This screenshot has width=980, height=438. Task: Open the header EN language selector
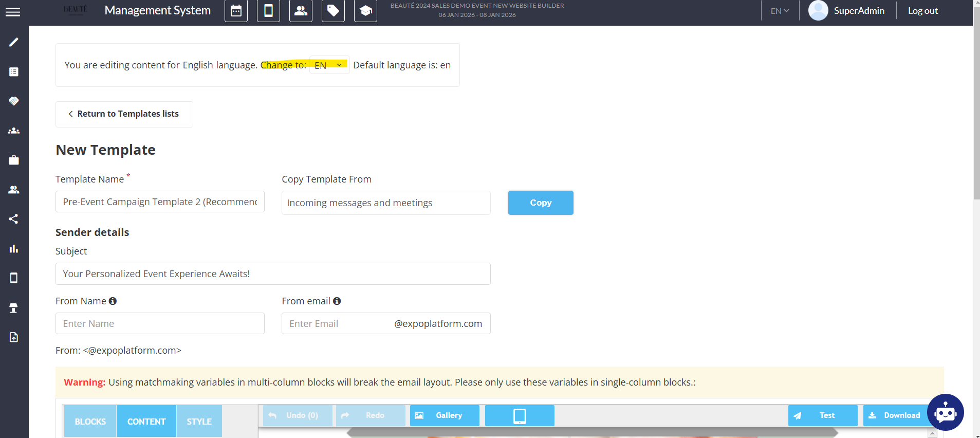click(780, 11)
